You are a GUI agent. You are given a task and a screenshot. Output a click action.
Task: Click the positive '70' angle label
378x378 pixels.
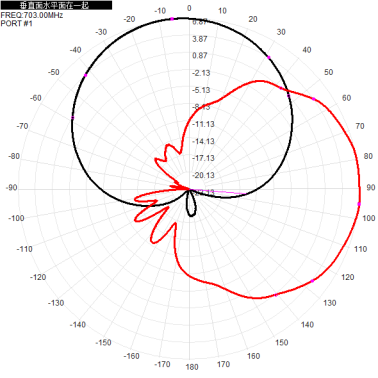[x=360, y=126]
